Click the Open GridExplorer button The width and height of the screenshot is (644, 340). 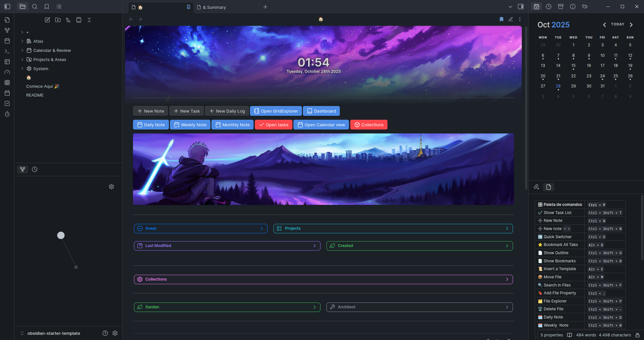click(275, 111)
